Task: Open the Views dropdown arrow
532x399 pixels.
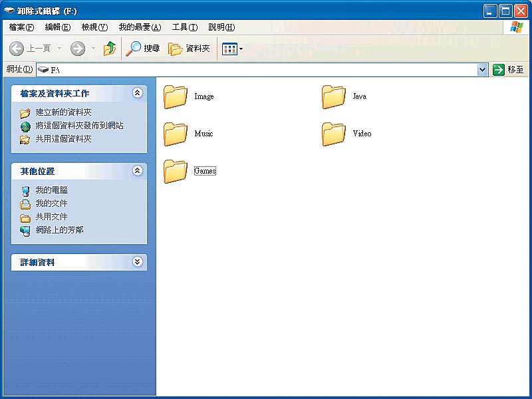Action: pos(241,49)
